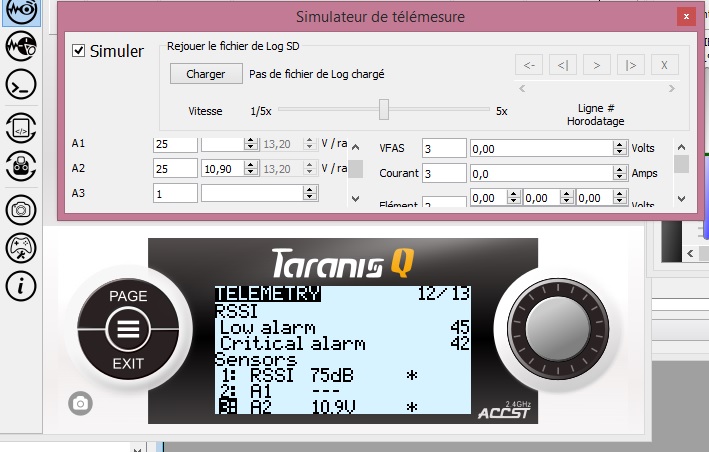The height and width of the screenshot is (452, 709).
Task: Click the left sensor list scrollbar thumb
Action: (355, 169)
